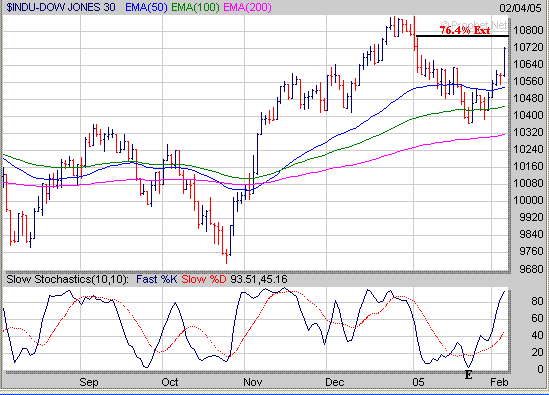This screenshot has height=395, width=549.
Task: Click the 10480 price axis label
Action: (528, 98)
